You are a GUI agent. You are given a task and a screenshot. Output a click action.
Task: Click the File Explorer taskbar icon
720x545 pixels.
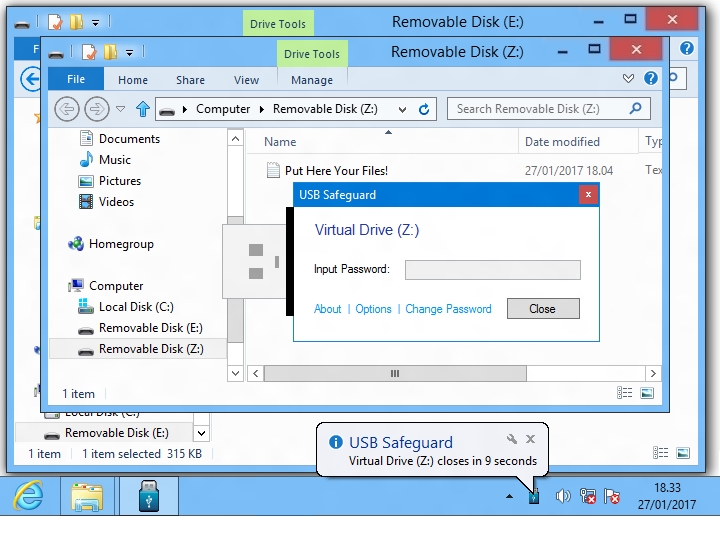click(89, 496)
